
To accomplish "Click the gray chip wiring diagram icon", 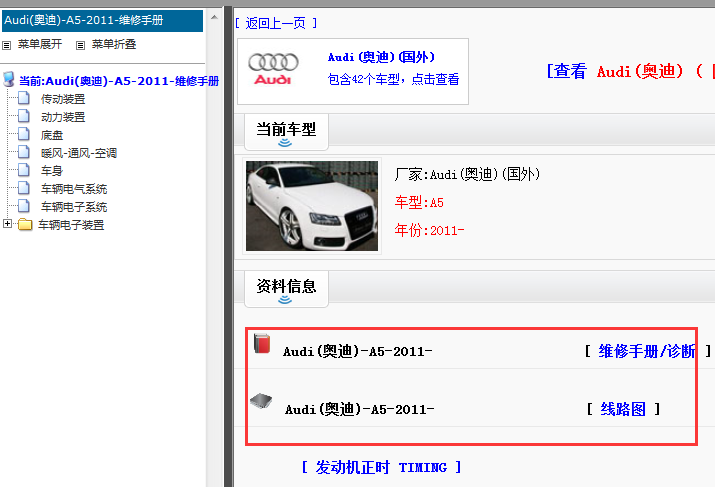I will click(x=261, y=401).
